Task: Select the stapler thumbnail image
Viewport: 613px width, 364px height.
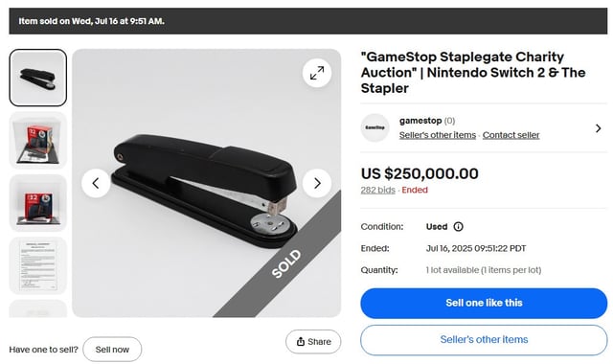Action: pos(38,78)
